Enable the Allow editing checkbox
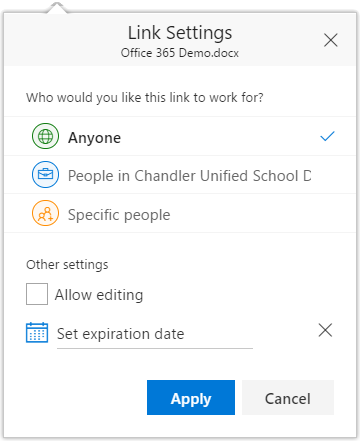360x441 pixels. 37,294
